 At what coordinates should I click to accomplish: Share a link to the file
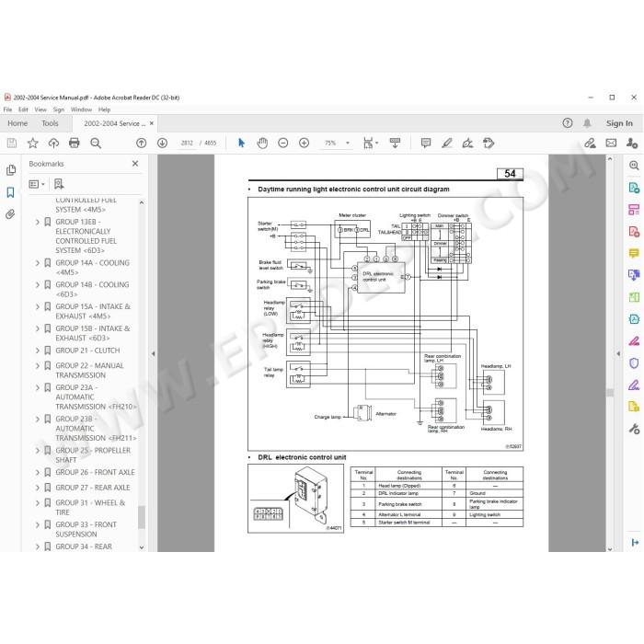(591, 143)
